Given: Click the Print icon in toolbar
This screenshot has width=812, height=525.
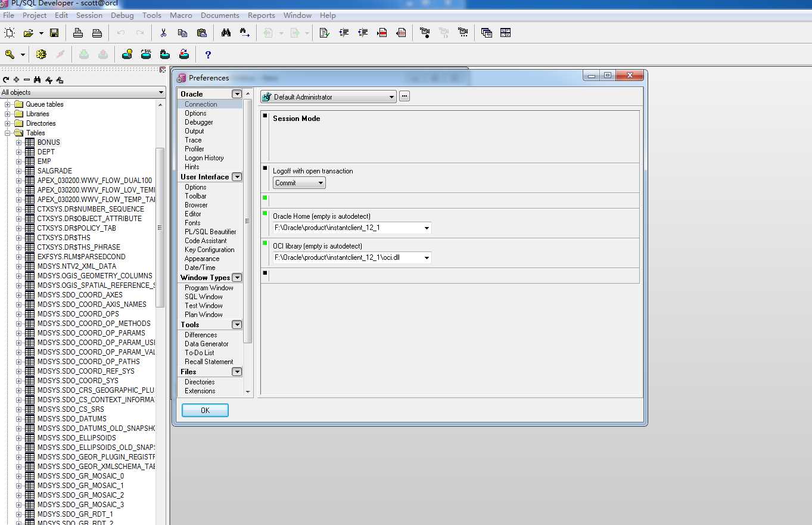Looking at the screenshot, I should pos(77,33).
